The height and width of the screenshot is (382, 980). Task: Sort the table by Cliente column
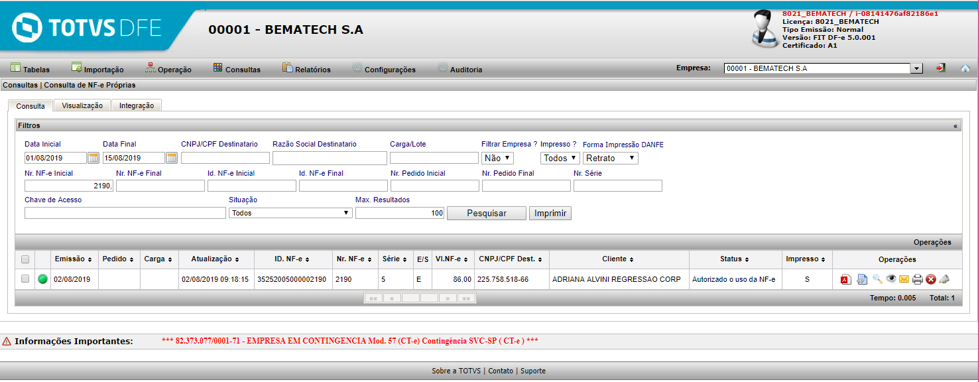pyautogui.click(x=619, y=259)
